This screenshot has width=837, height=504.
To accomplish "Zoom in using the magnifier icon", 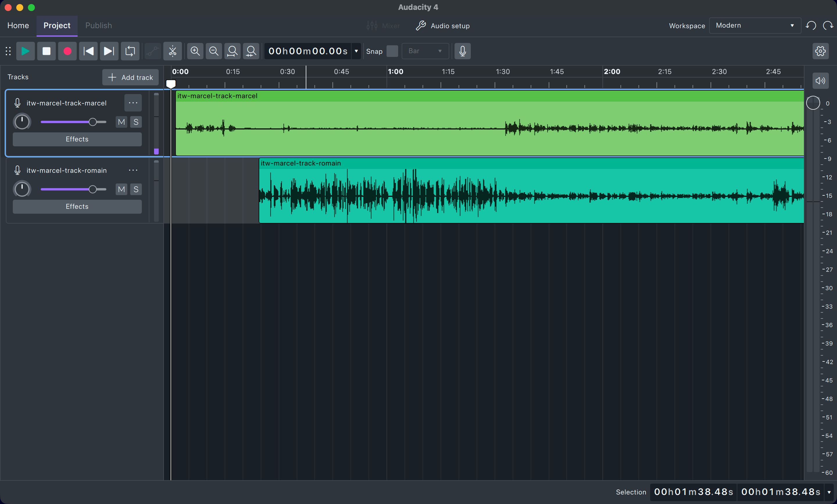I will pos(195,51).
